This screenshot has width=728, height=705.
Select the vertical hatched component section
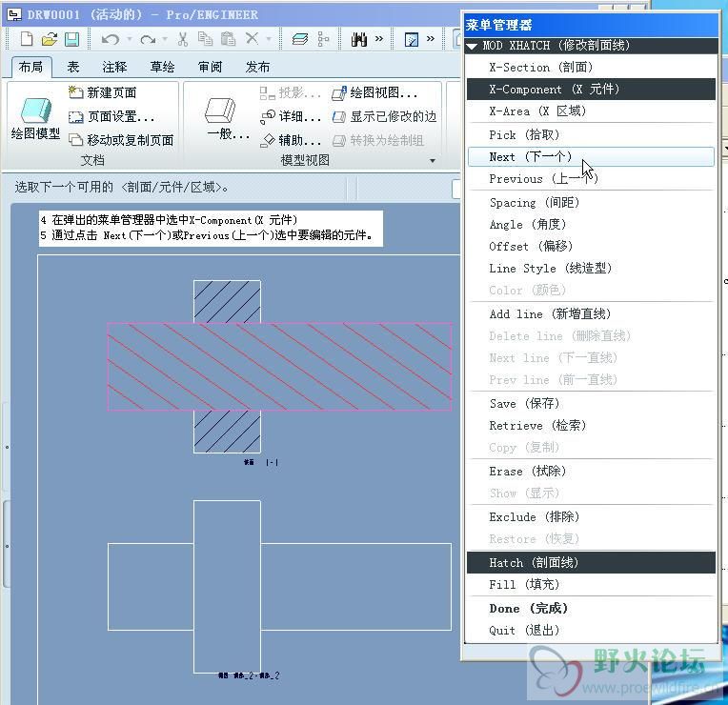pyautogui.click(x=227, y=301)
